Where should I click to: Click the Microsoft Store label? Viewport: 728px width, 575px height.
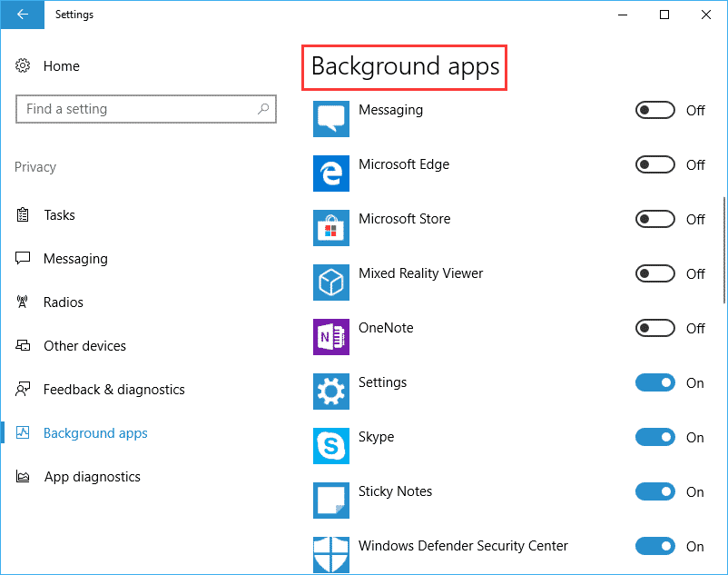[x=404, y=219]
